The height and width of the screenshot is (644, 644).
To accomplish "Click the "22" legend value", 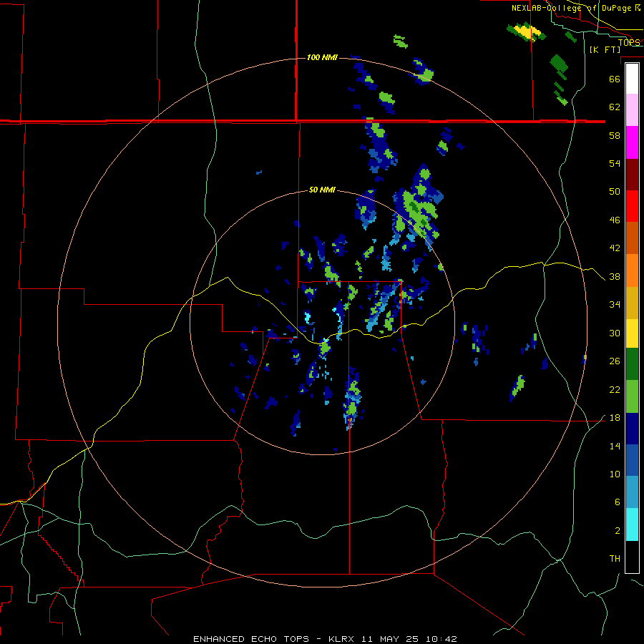I will 615,390.
